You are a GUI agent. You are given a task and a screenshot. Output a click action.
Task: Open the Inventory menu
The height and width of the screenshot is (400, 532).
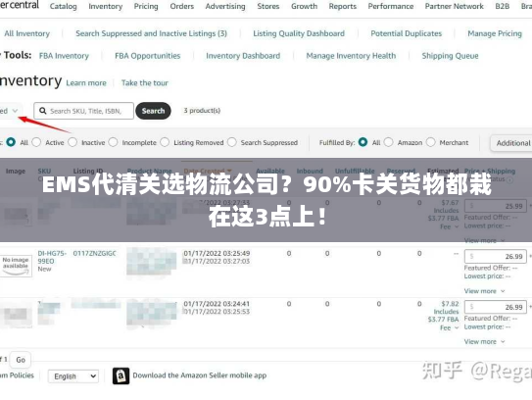[106, 6]
